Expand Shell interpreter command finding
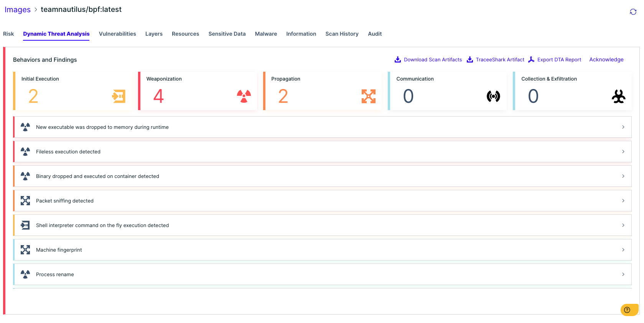Screen dimensions: 644x323 click(623, 225)
